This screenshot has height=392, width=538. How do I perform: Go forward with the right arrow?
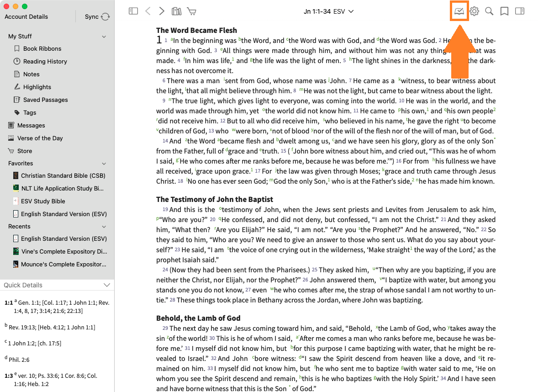pyautogui.click(x=162, y=11)
